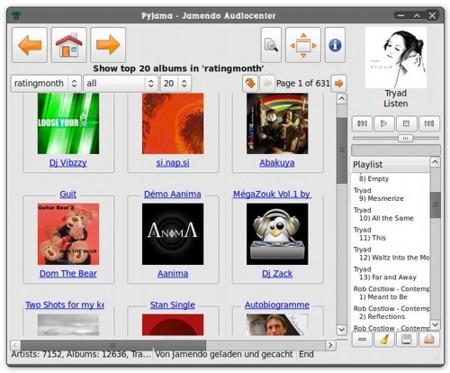Click the playlist scroll down arrow

point(435,324)
